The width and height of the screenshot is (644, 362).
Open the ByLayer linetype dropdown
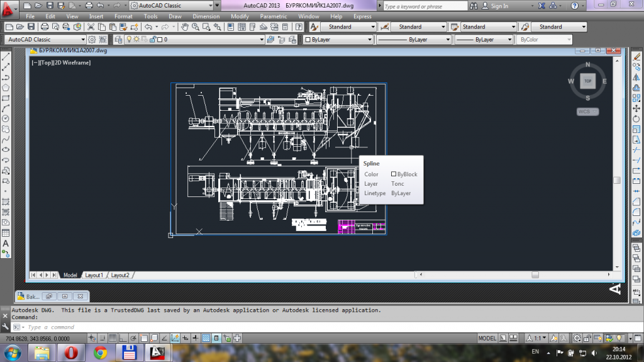[448, 40]
